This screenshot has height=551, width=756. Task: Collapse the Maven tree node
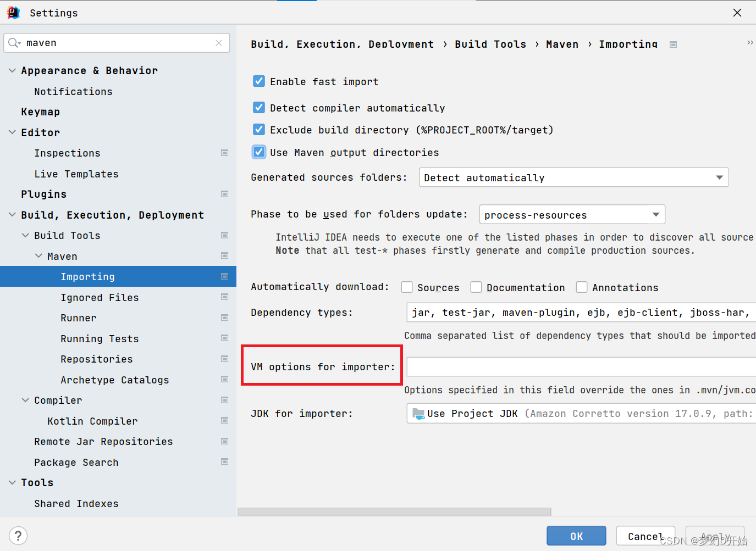coord(38,255)
